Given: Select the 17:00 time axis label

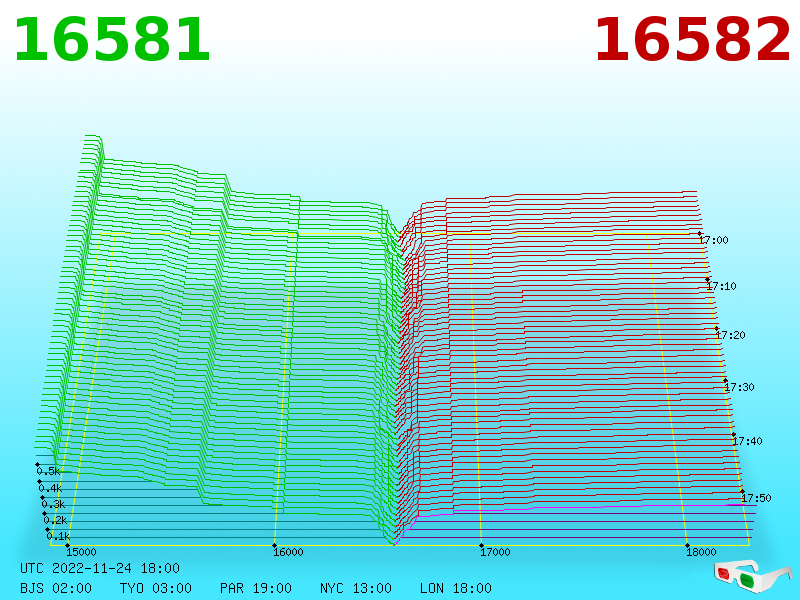Looking at the screenshot, I should [x=713, y=240].
